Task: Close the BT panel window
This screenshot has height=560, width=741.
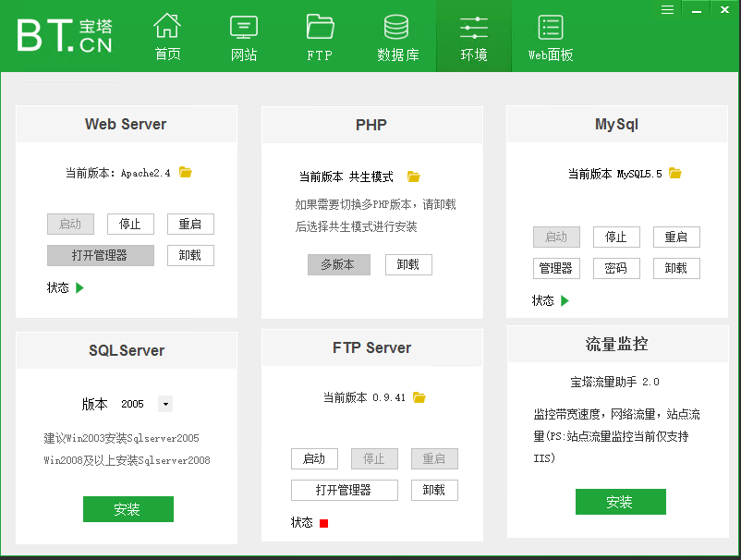Action: tap(724, 9)
